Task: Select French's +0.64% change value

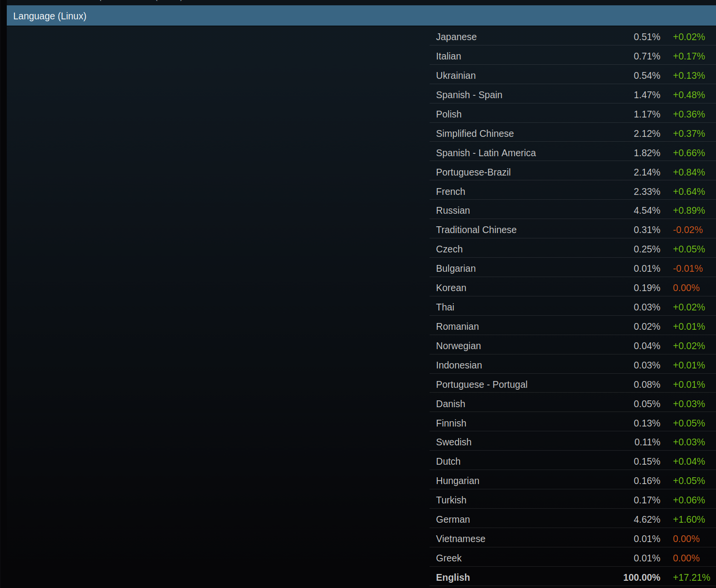Action: point(689,191)
